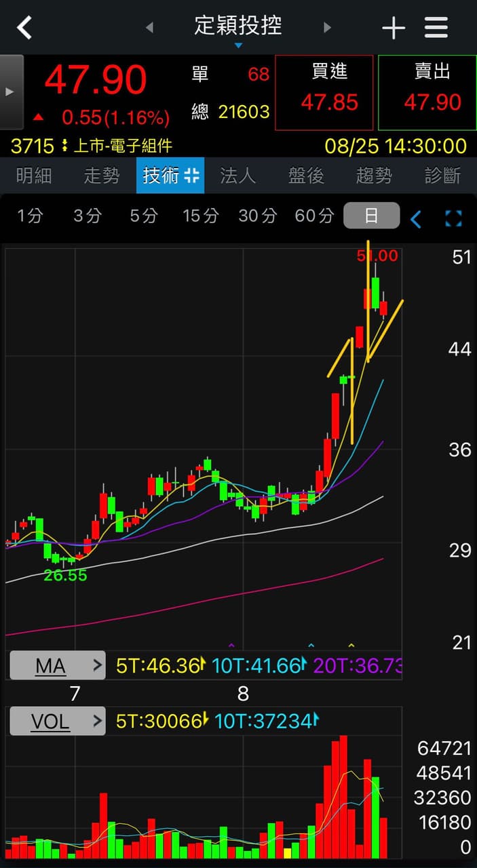
Task: Open the 法人 tab
Action: (238, 176)
